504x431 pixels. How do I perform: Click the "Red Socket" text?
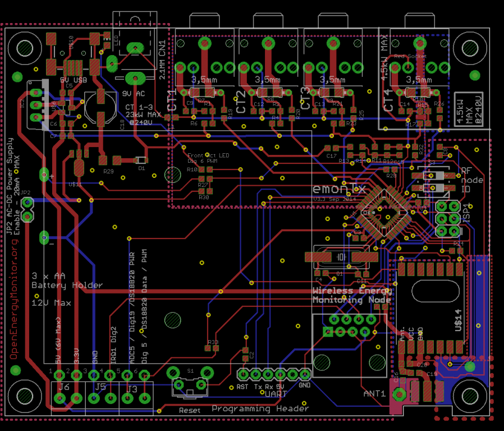[x=410, y=56]
